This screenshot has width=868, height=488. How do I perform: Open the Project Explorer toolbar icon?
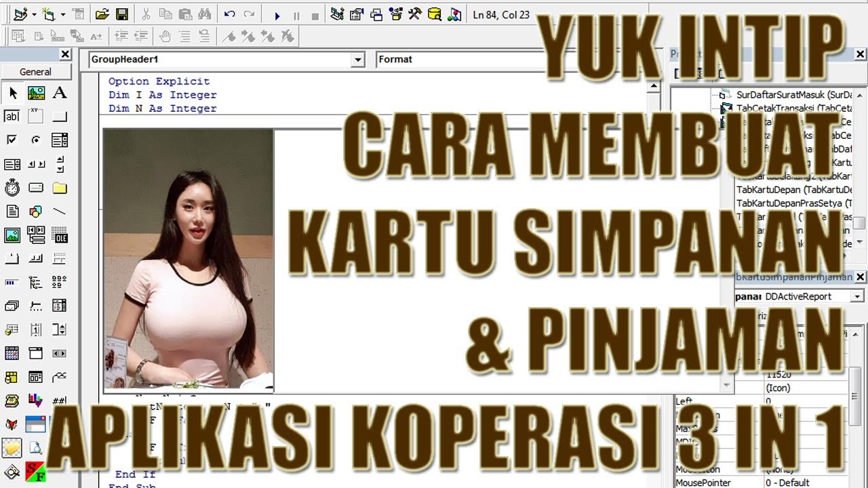click(337, 14)
